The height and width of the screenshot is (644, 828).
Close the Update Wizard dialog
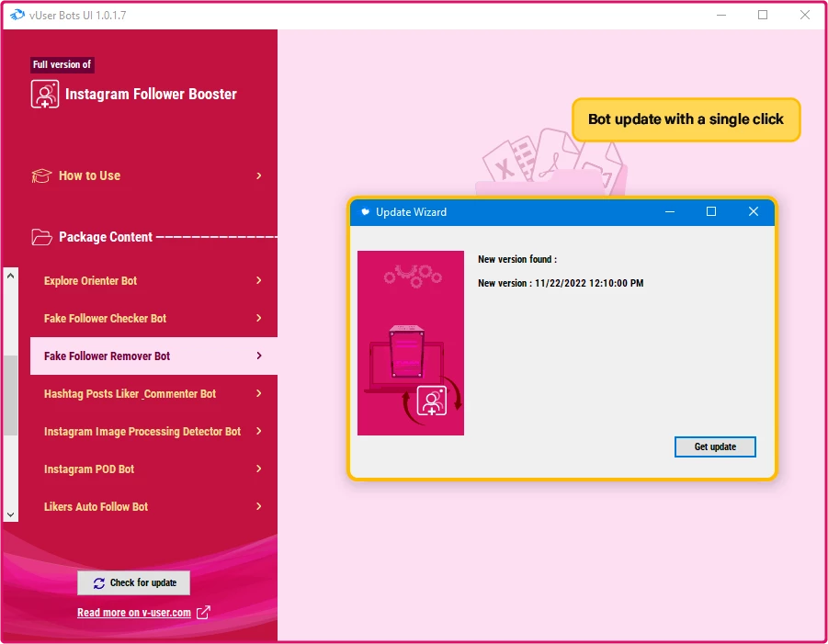click(754, 211)
